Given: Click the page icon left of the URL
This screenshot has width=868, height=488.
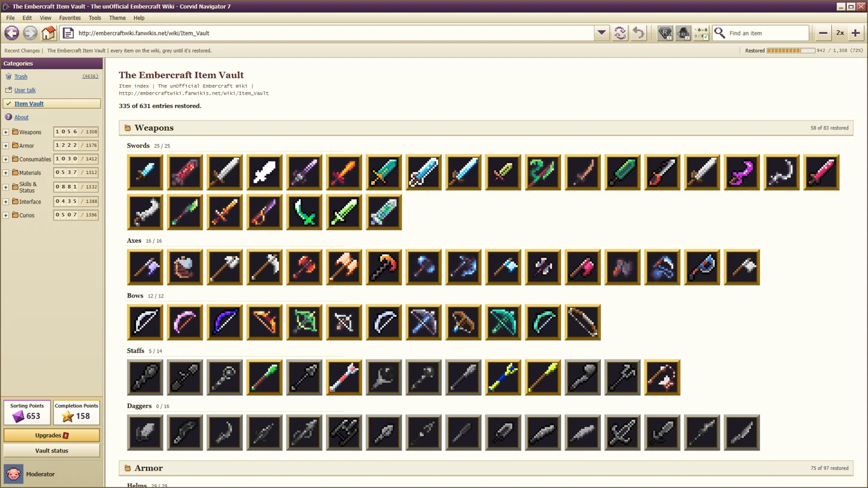Looking at the screenshot, I should pos(68,33).
